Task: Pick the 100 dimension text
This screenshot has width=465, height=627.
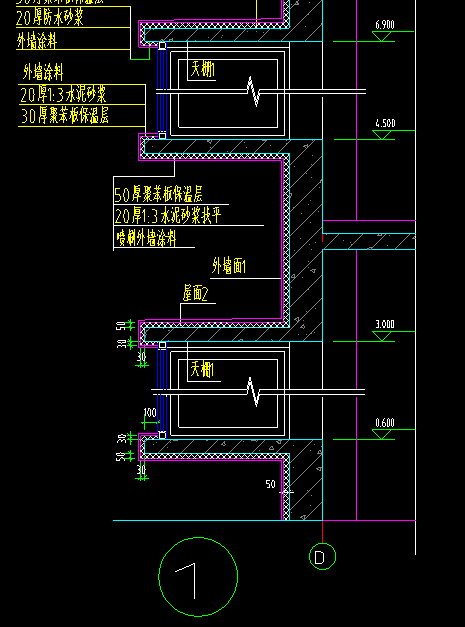Action: coord(150,413)
